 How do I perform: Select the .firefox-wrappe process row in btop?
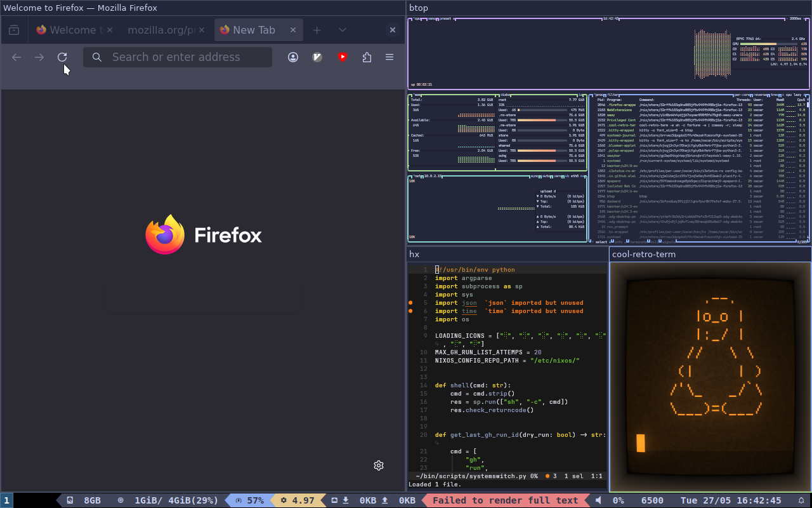pos(701,105)
